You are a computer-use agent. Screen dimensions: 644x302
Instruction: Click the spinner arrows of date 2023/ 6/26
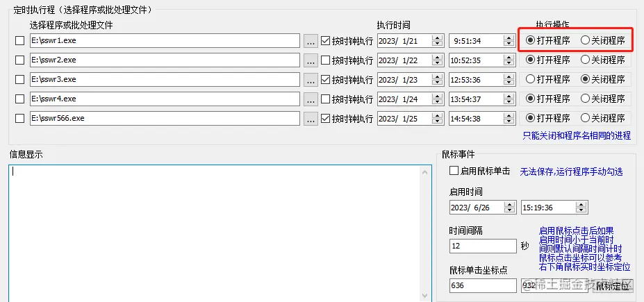point(510,207)
